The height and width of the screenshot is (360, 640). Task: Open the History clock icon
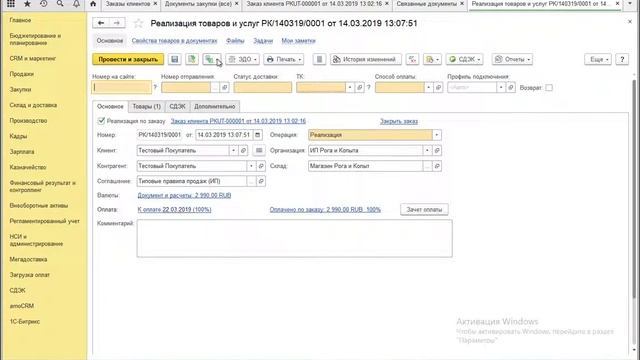click(x=44, y=4)
